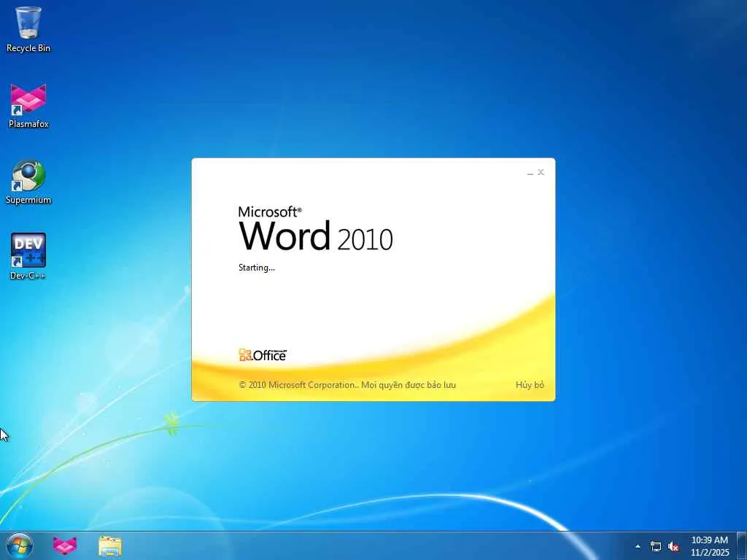Open File Explorer from the taskbar

(110, 546)
